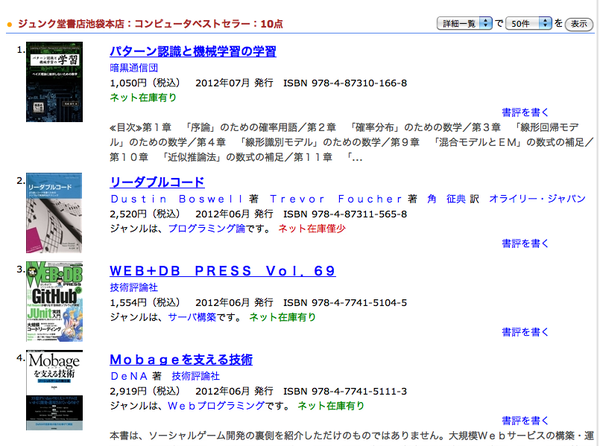Click the 1,554円(税込) price text
The width and height of the screenshot is (600, 446).
click(145, 303)
